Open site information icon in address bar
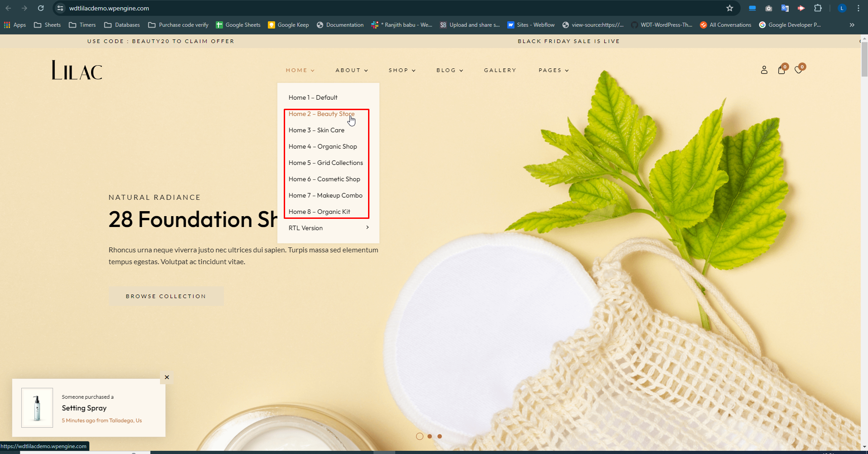The image size is (868, 454). pos(60,8)
